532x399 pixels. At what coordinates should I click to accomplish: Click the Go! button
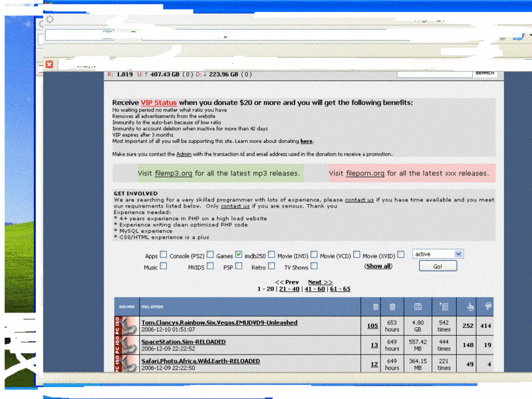(x=438, y=267)
